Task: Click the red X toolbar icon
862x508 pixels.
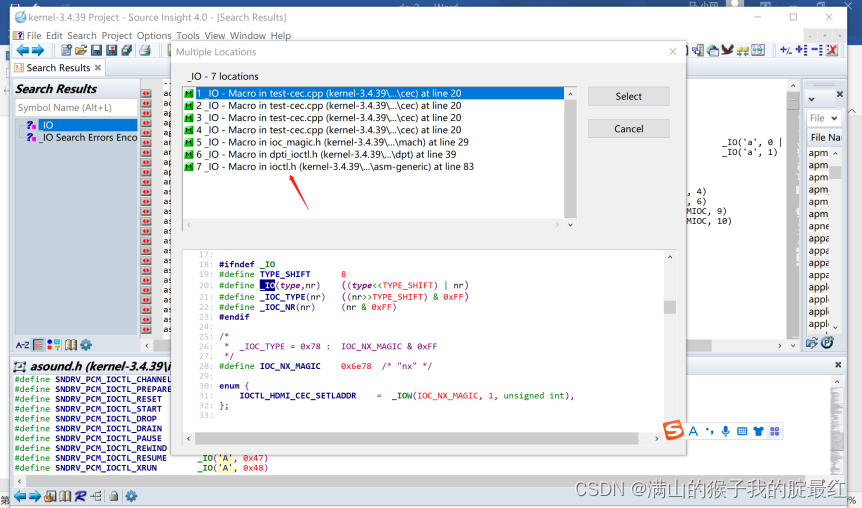Action: click(832, 50)
